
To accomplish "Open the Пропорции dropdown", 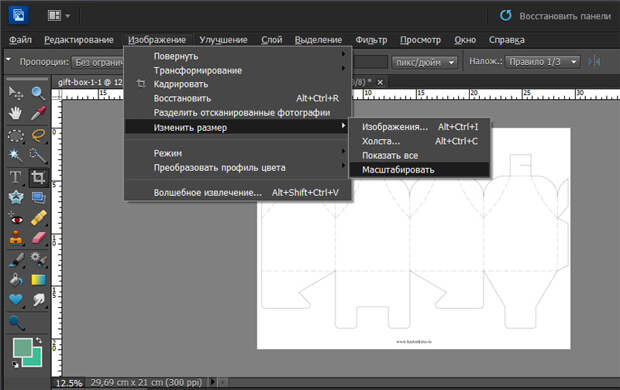I will 98,62.
